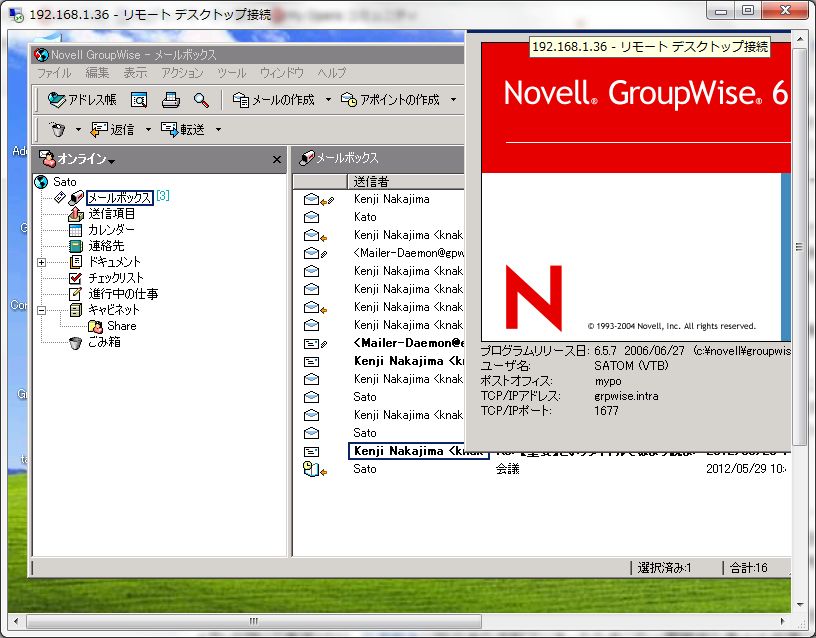Select カレンダー folder
This screenshot has width=816, height=638.
click(111, 229)
